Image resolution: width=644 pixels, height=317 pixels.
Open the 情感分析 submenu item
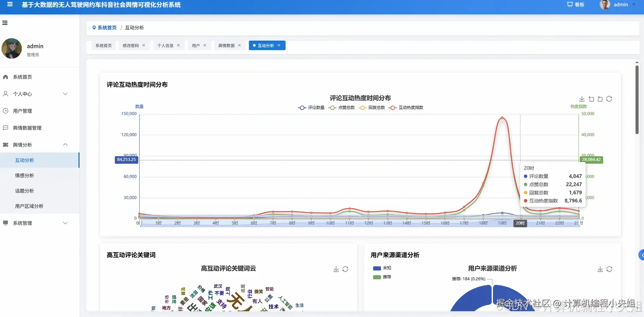pos(40,175)
